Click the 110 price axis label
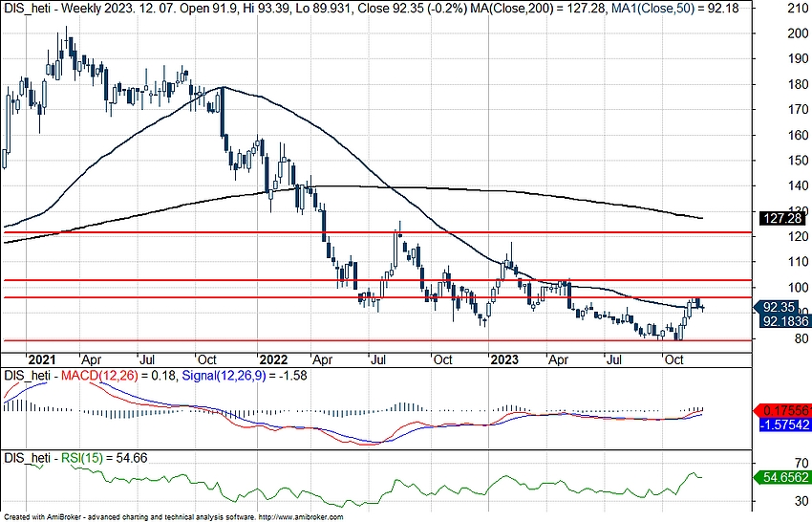This screenshot has width=812, height=522. point(798,262)
